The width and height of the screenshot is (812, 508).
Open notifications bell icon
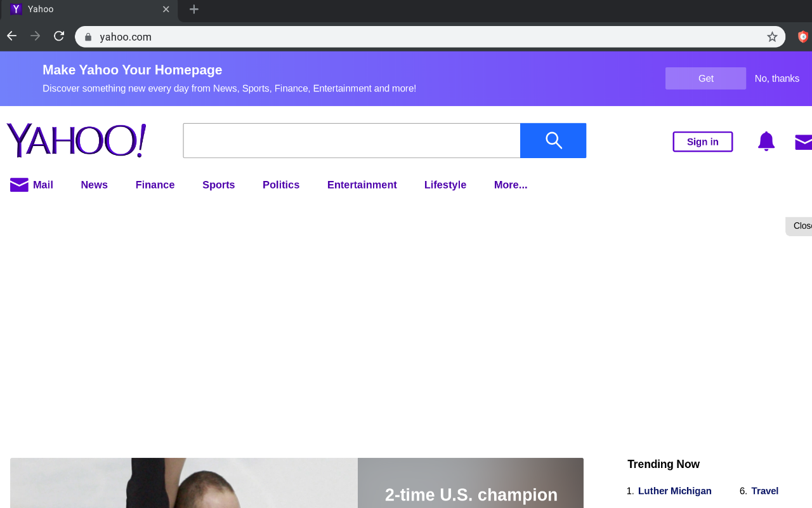tap(766, 141)
